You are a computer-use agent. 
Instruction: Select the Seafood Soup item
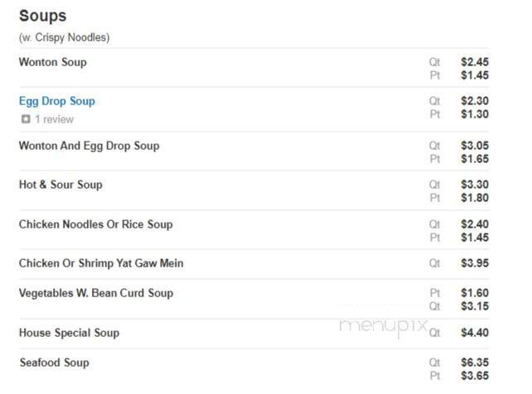54,363
